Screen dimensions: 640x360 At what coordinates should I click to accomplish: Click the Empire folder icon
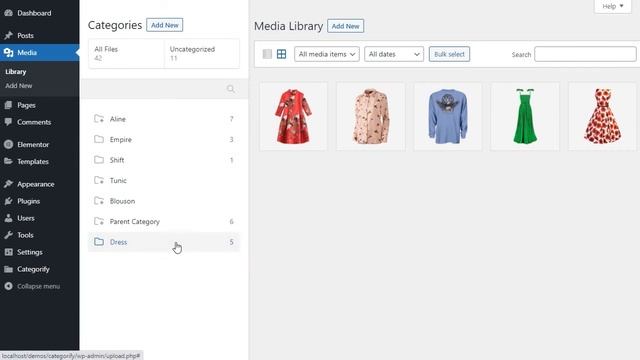99,139
